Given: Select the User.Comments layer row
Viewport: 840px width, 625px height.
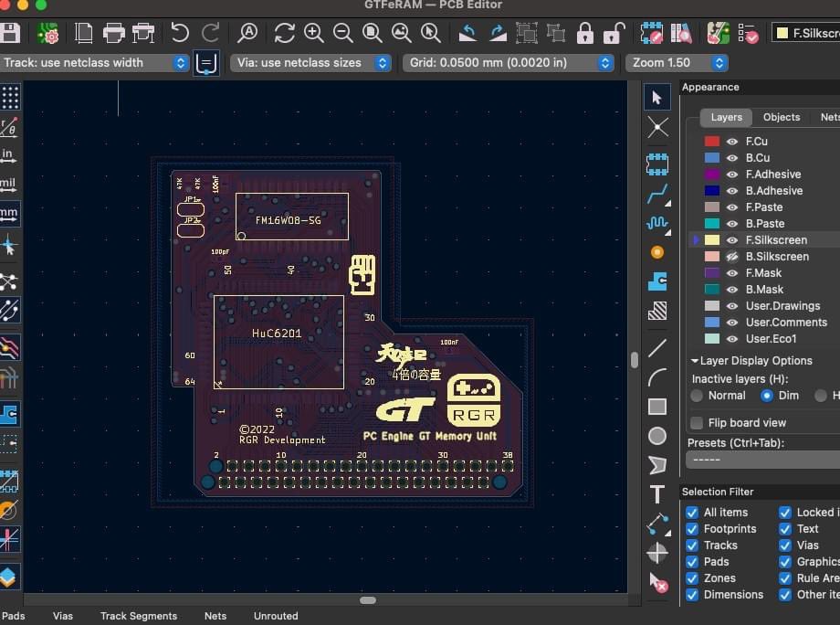Looking at the screenshot, I should (786, 323).
